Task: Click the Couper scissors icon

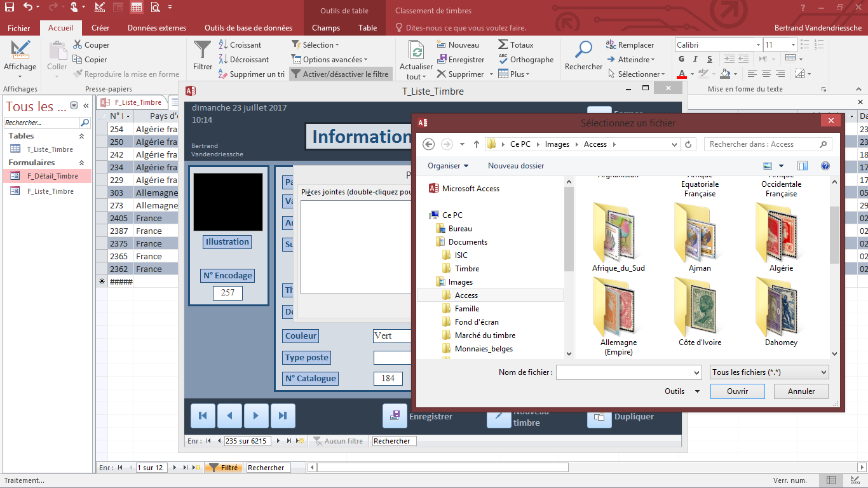Action: click(x=78, y=44)
